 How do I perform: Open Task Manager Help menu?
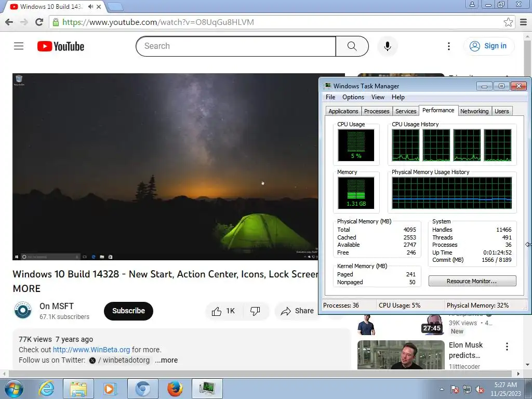click(x=398, y=97)
